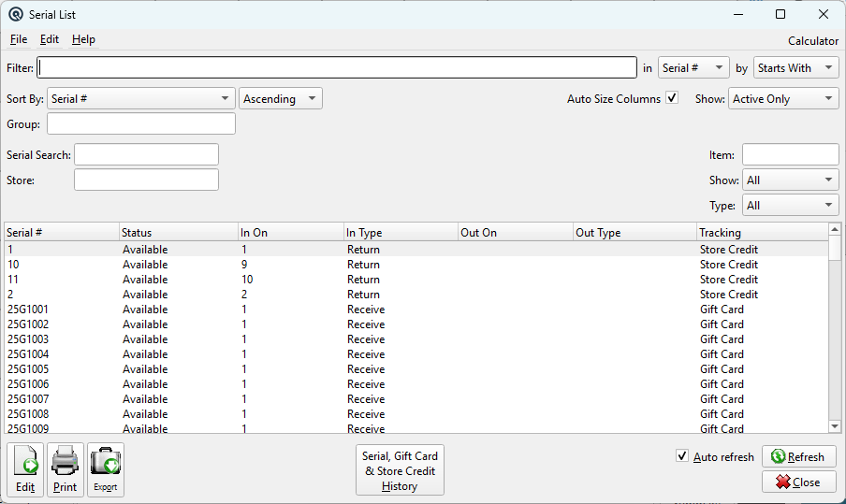Click into the Item input field

(791, 154)
